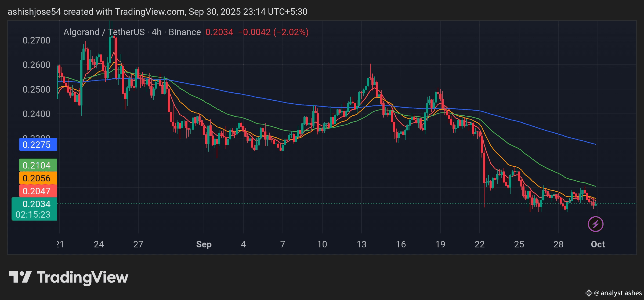Click the purple lightning bolt icon
644x300 pixels.
pyautogui.click(x=595, y=224)
